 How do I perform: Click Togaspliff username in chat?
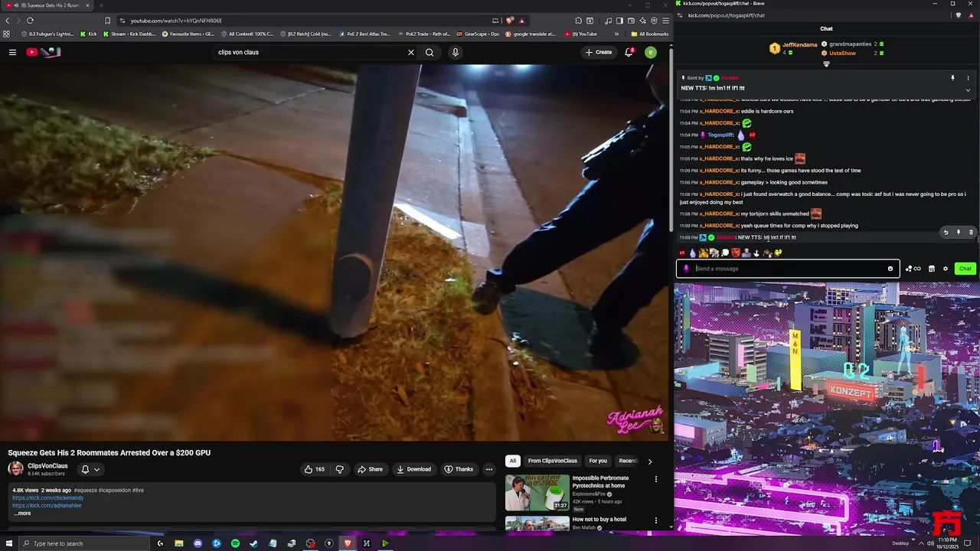pos(720,135)
